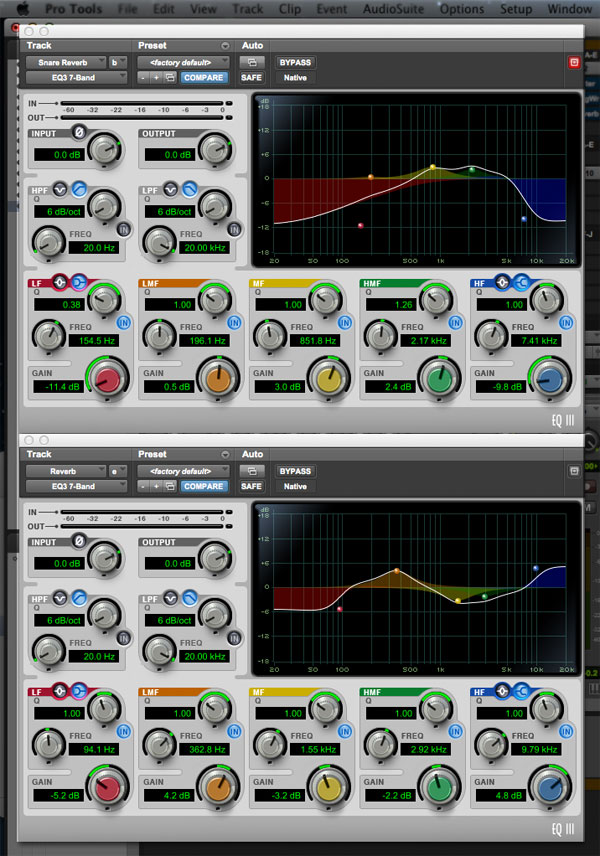Screen dimensions: 600x856
Task: Click blue HF gain knob in lower Reverb EQ
Action: tap(550, 788)
